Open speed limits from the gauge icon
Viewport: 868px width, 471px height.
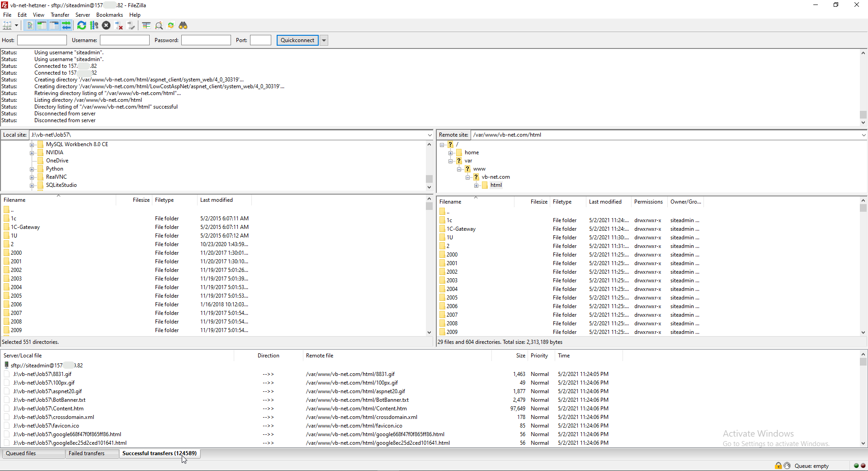pos(787,466)
